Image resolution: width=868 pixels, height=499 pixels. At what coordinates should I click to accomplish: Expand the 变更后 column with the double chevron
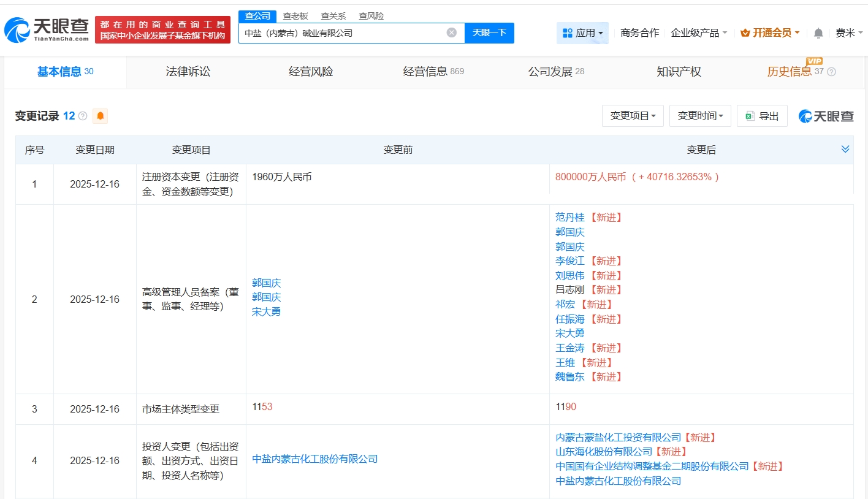tap(845, 150)
